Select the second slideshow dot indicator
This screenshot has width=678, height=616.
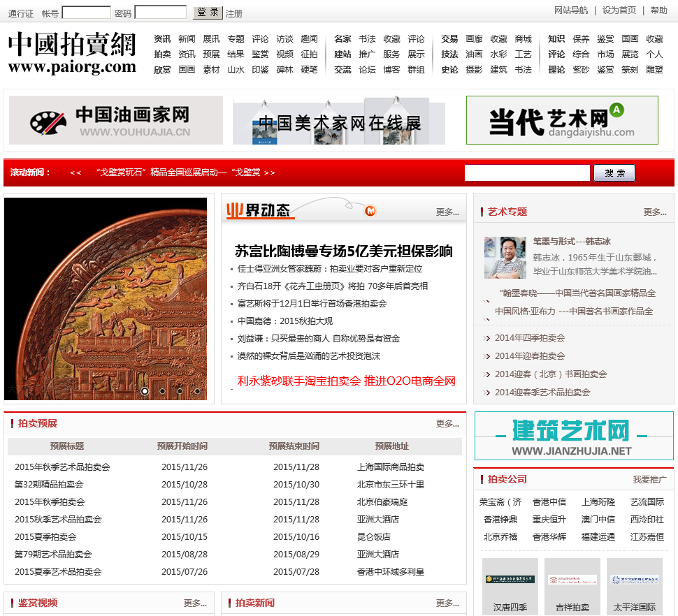pyautogui.click(x=162, y=391)
